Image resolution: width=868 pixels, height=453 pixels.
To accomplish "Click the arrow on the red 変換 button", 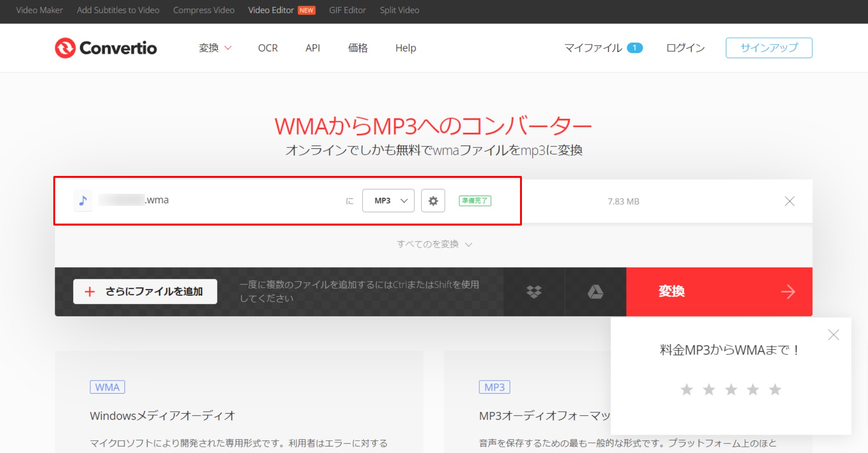I will [x=788, y=292].
